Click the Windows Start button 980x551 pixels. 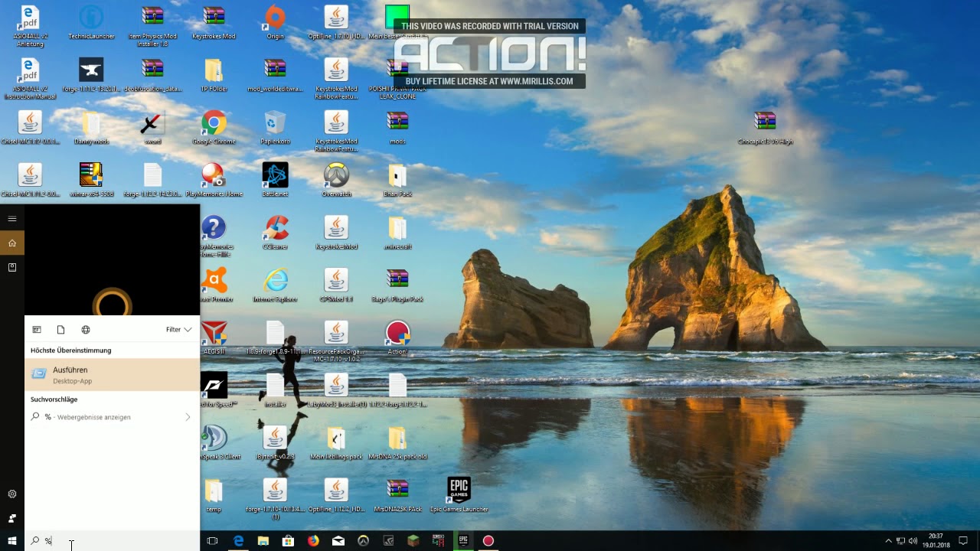pos(12,541)
